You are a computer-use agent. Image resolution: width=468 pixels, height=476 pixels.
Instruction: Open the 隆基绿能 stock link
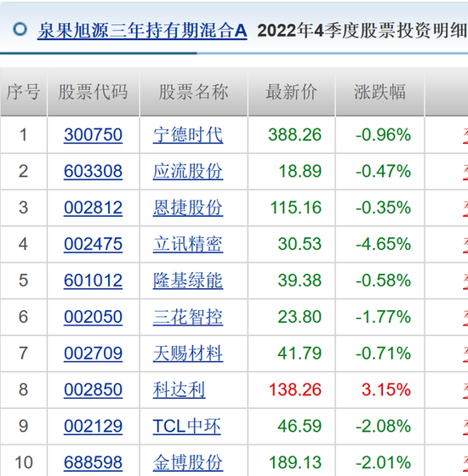click(188, 280)
